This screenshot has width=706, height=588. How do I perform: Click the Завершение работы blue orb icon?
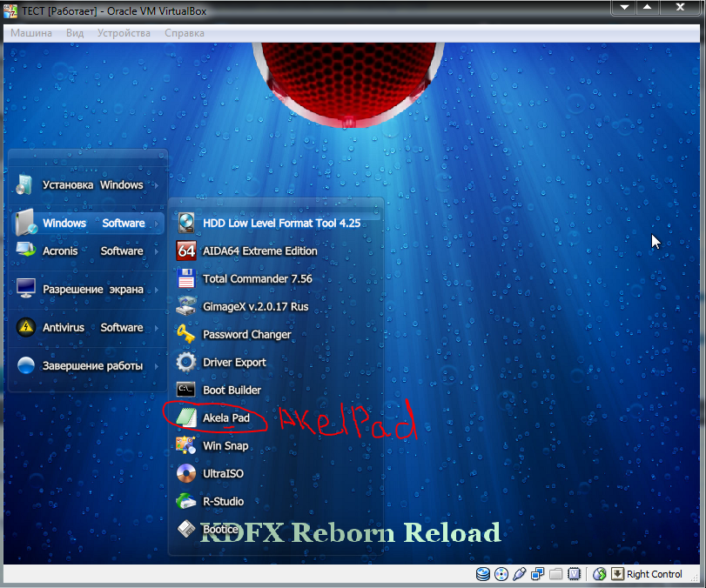(25, 365)
